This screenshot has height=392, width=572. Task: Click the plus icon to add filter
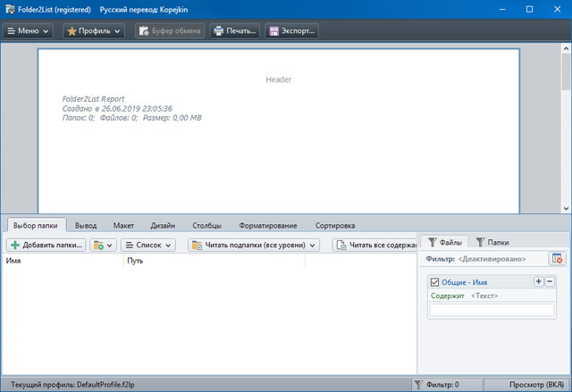click(x=538, y=281)
